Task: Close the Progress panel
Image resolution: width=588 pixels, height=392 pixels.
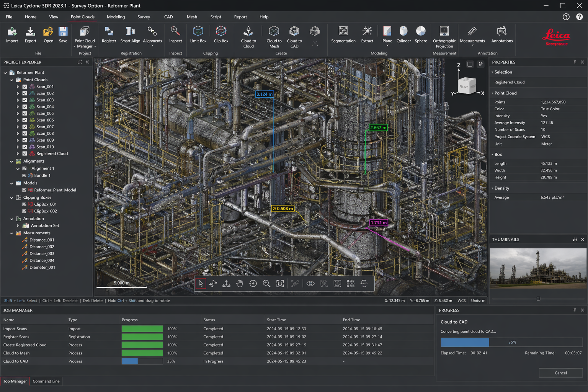Action: click(x=582, y=310)
